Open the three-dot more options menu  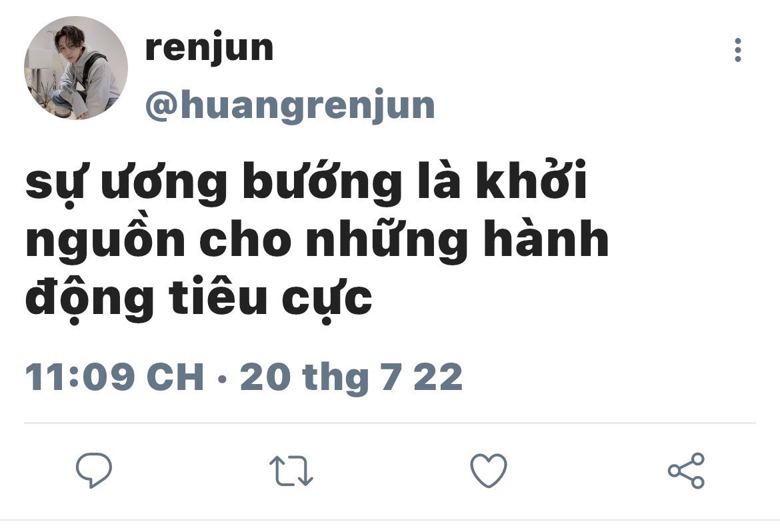point(738,50)
